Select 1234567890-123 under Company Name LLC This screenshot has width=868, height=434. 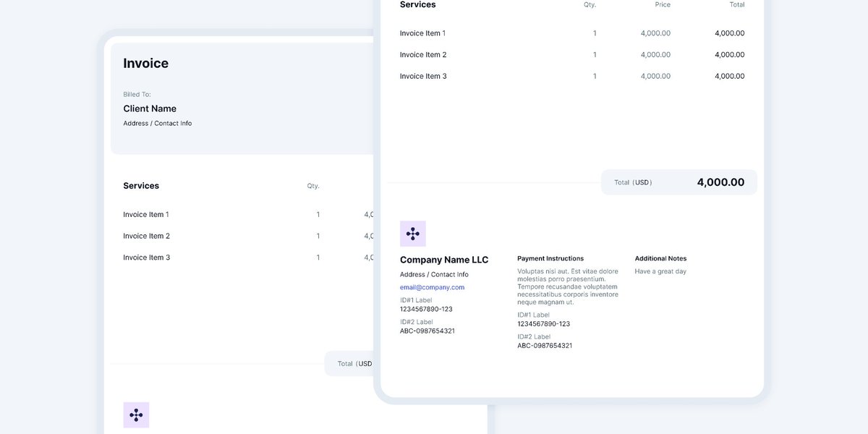pos(426,309)
